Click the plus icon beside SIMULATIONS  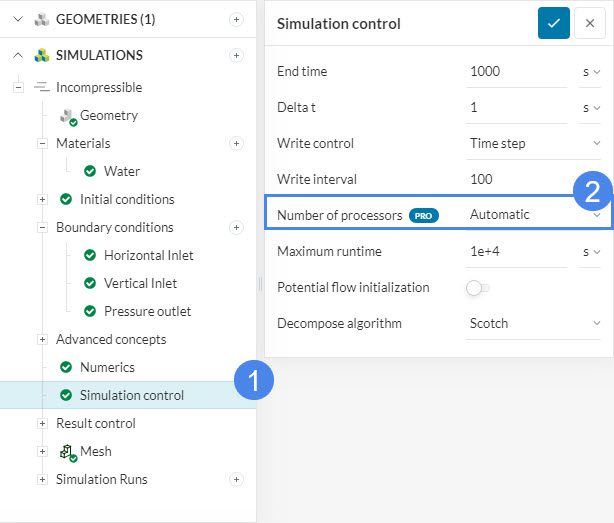click(x=236, y=55)
